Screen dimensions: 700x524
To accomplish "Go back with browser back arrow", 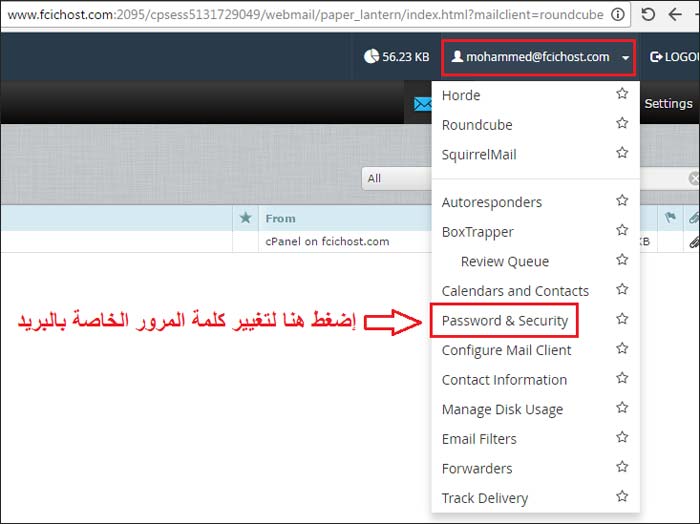I will click(x=675, y=15).
